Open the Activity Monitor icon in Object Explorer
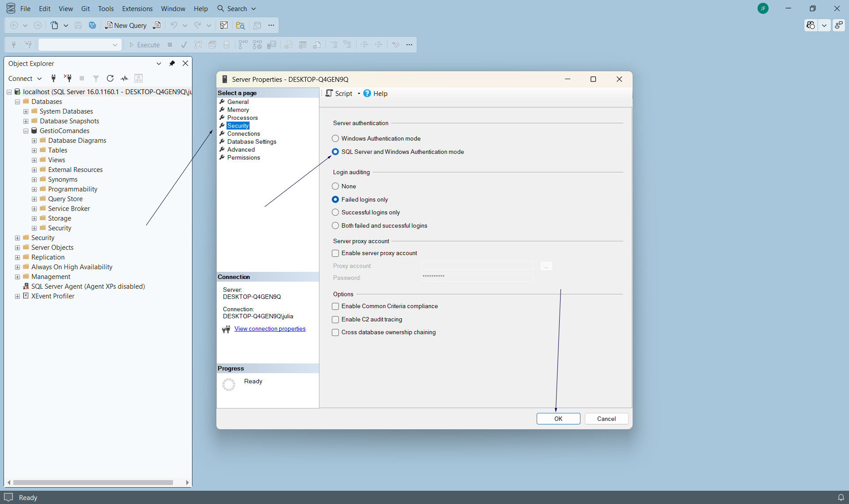 click(x=124, y=78)
